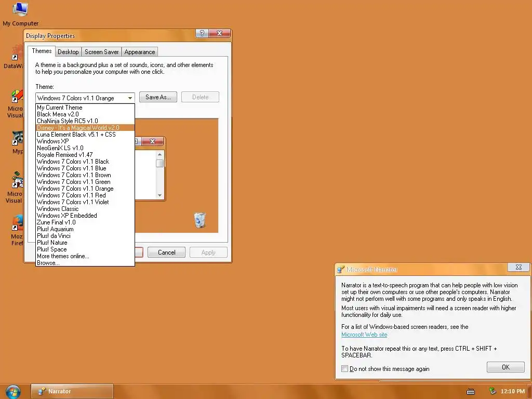Click the Start orb button
Viewport: 532px width, 399px height.
click(13, 392)
